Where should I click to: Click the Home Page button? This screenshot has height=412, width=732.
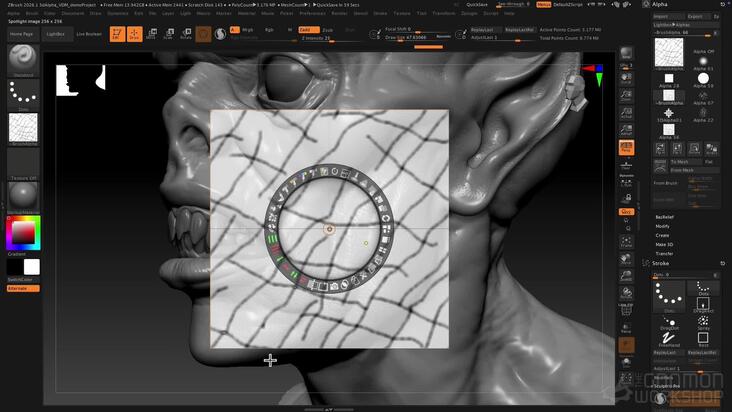(22, 34)
